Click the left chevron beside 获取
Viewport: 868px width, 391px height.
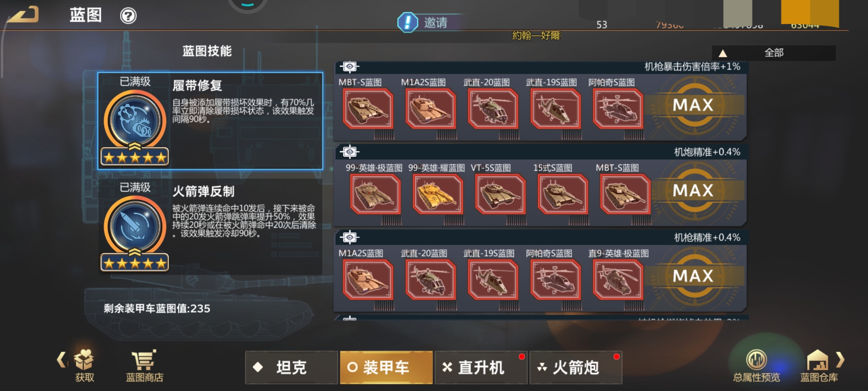(61, 360)
